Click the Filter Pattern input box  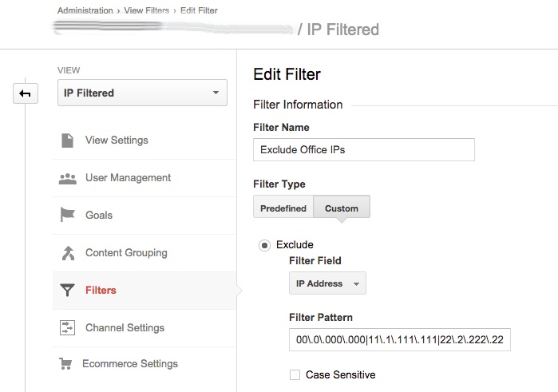(x=399, y=340)
